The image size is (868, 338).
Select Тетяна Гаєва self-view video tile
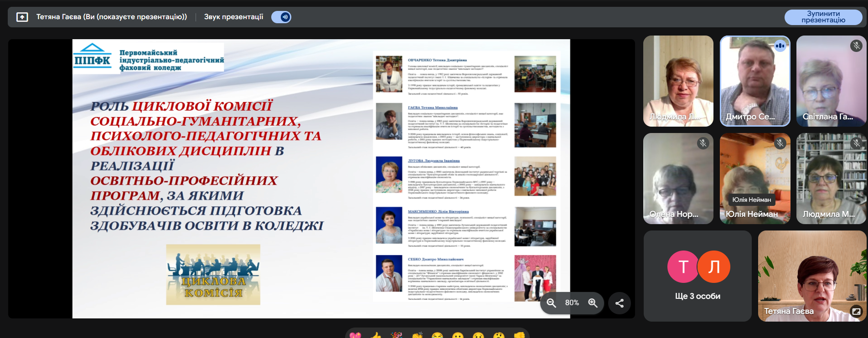tap(812, 276)
